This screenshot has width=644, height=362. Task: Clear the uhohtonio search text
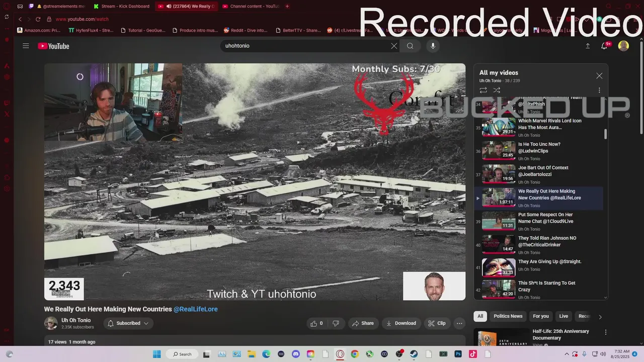(x=394, y=46)
